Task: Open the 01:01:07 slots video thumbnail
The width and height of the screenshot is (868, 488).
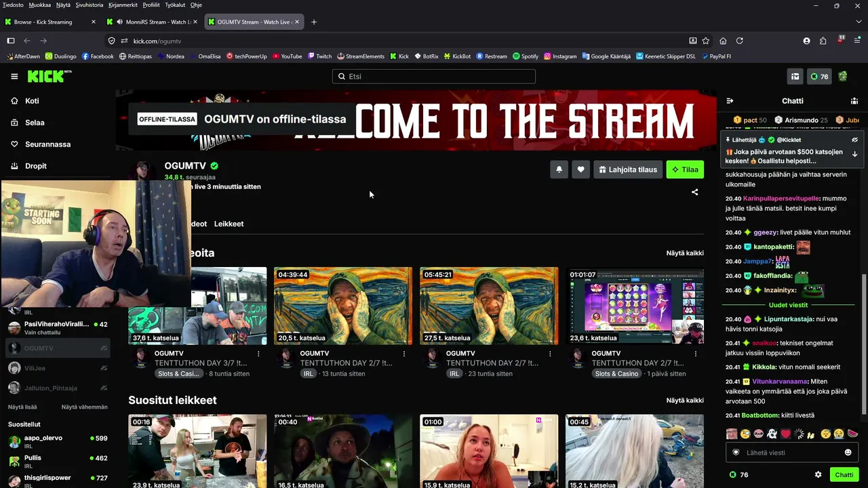Action: [635, 306]
